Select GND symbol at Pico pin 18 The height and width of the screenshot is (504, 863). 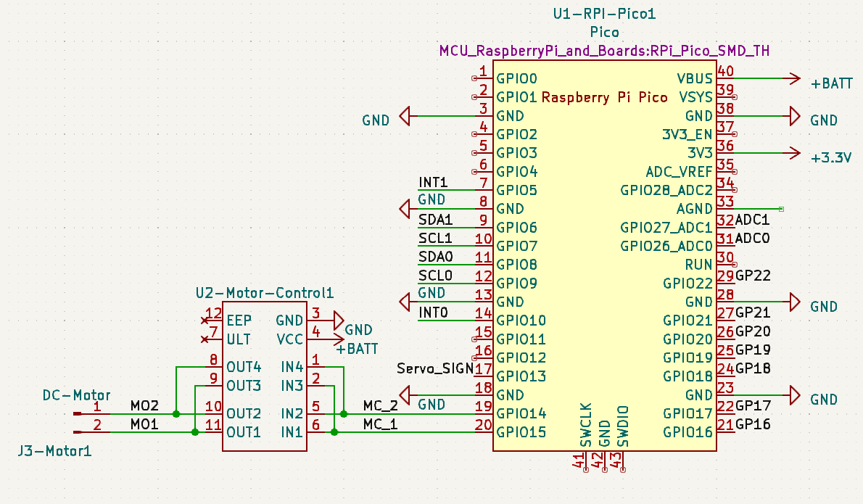click(x=405, y=394)
